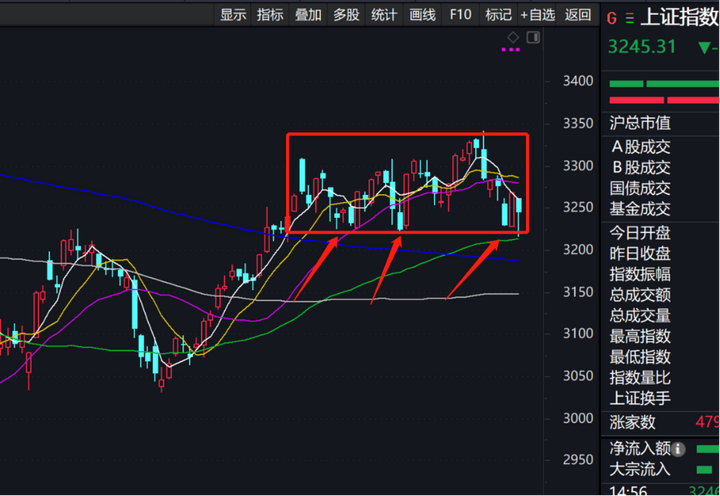This screenshot has height=496, width=720.
Task: Click the 3250 price axis label
Action: point(578,207)
